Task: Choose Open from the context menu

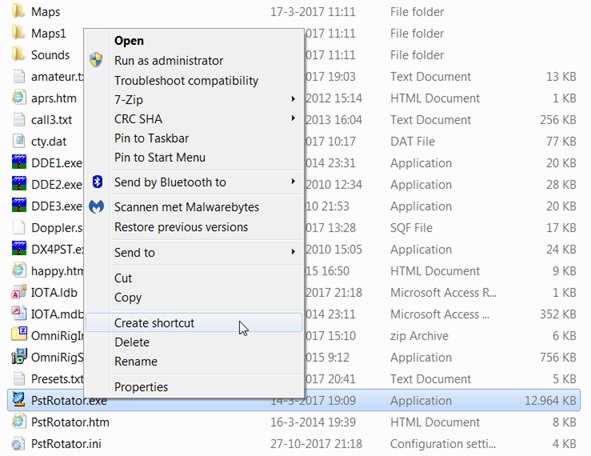Action: click(x=129, y=41)
